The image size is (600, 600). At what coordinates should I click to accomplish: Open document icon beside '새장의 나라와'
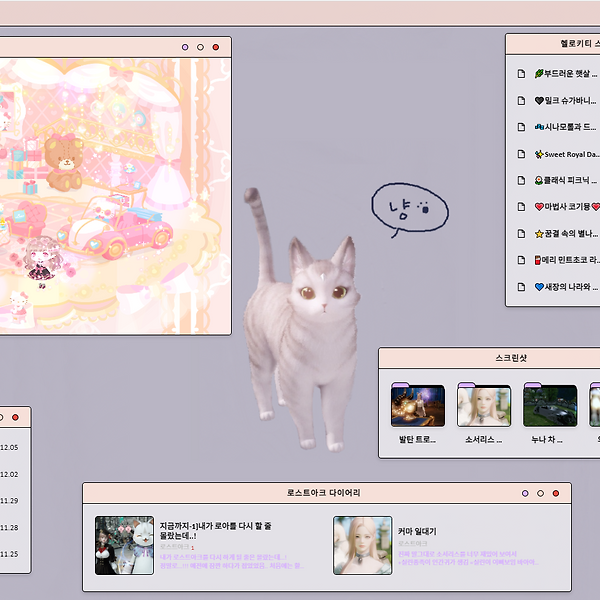pos(521,287)
